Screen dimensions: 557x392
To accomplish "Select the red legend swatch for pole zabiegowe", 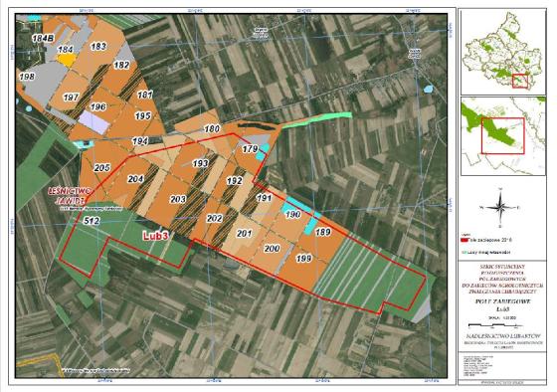I will [465, 241].
